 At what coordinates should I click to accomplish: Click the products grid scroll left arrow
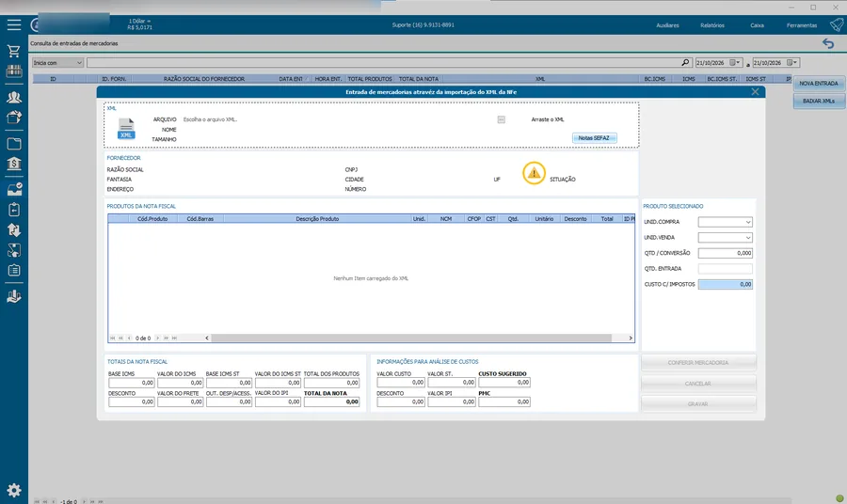click(207, 338)
